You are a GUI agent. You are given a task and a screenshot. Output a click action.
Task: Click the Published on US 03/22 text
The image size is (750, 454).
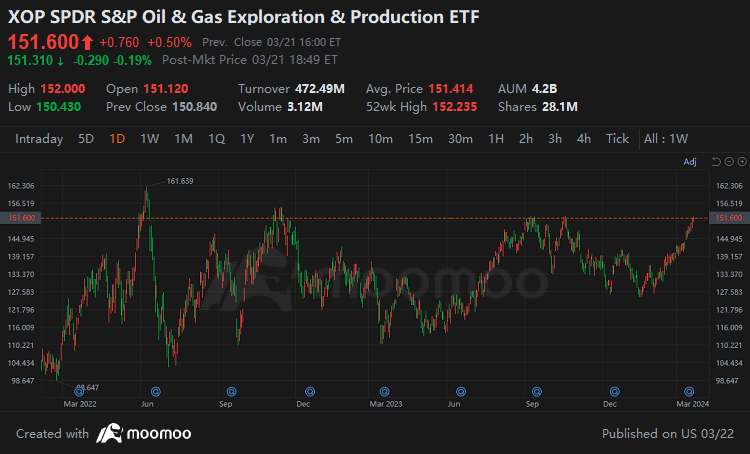click(668, 434)
